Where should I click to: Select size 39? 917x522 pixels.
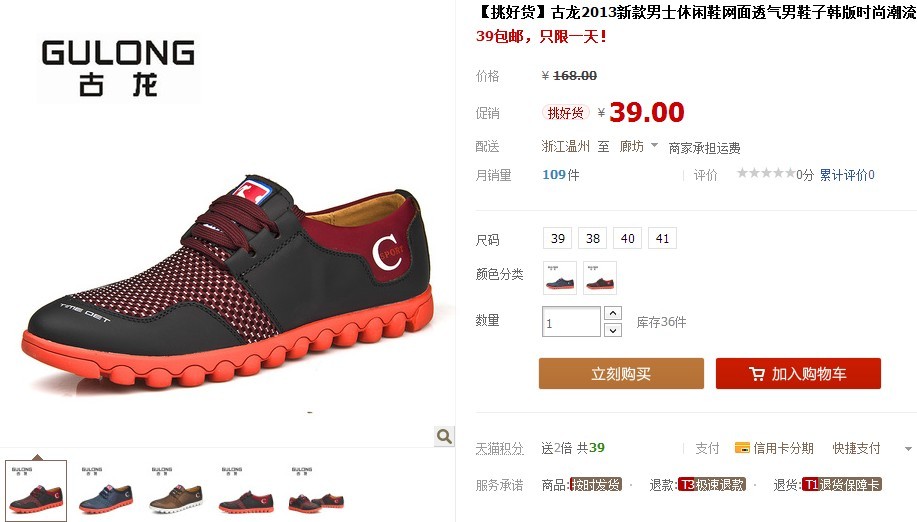coord(557,238)
